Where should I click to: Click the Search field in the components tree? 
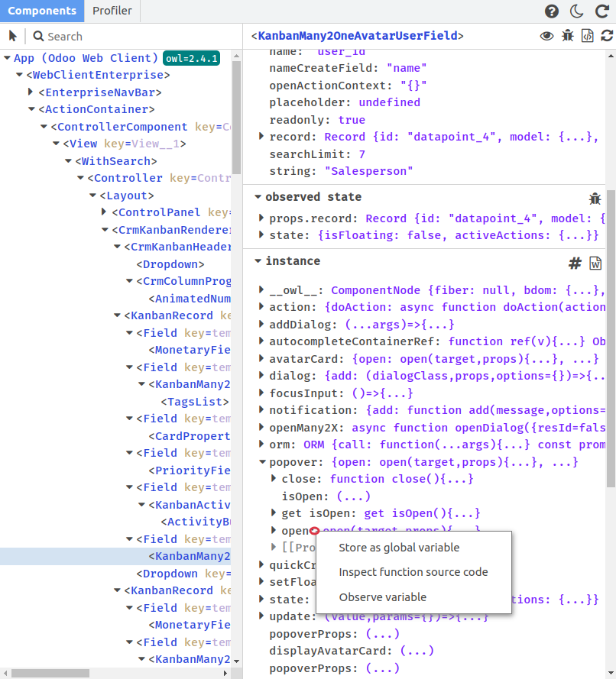point(130,36)
